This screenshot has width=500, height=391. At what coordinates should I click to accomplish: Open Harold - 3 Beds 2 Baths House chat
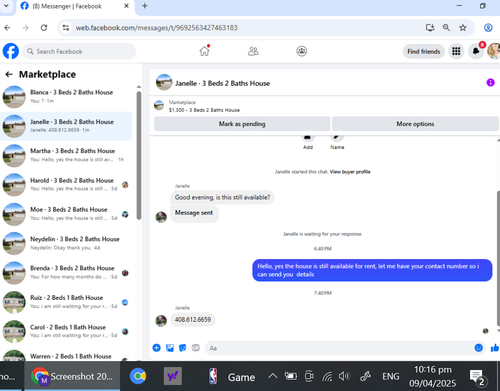click(67, 185)
